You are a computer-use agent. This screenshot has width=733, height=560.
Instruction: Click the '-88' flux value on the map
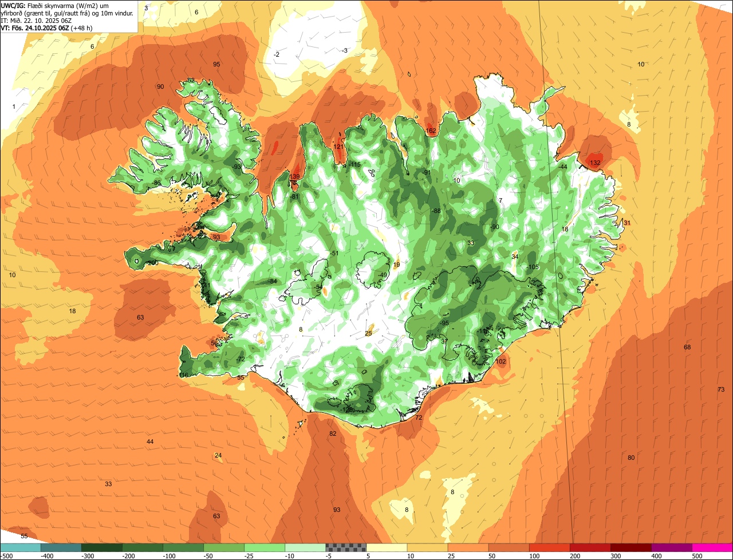pos(436,211)
